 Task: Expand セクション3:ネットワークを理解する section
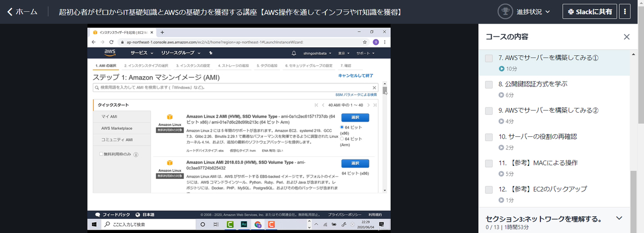619,219
